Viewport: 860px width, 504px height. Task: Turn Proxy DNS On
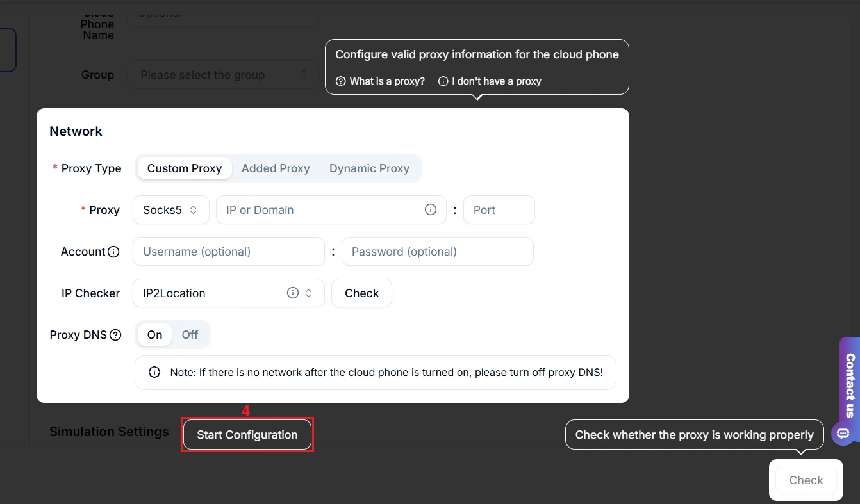154,335
